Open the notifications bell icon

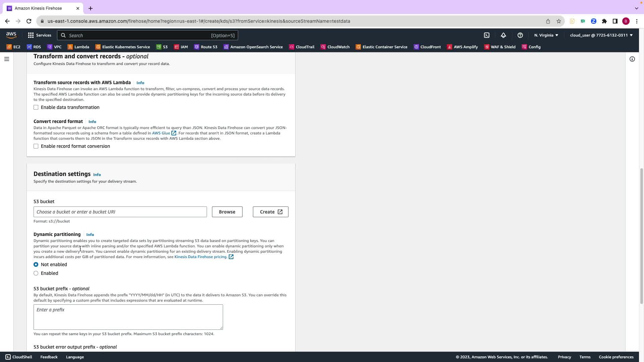pyautogui.click(x=503, y=35)
